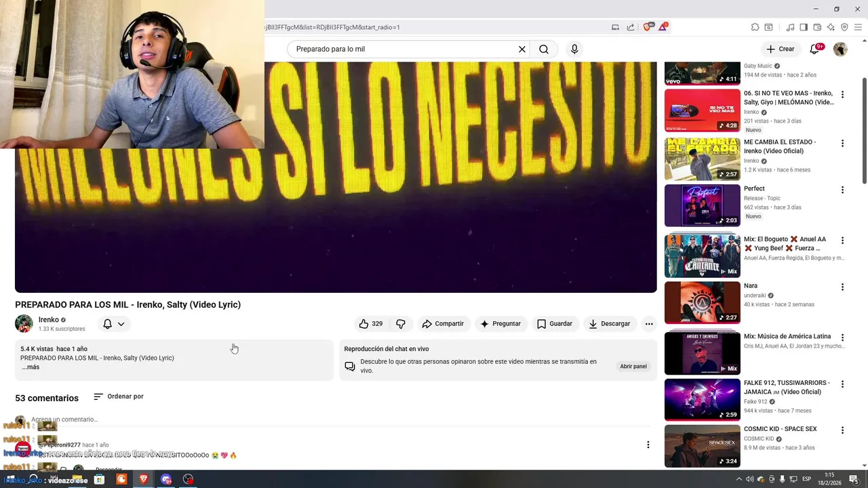Open the Brave VPN shield icon

coord(844,27)
